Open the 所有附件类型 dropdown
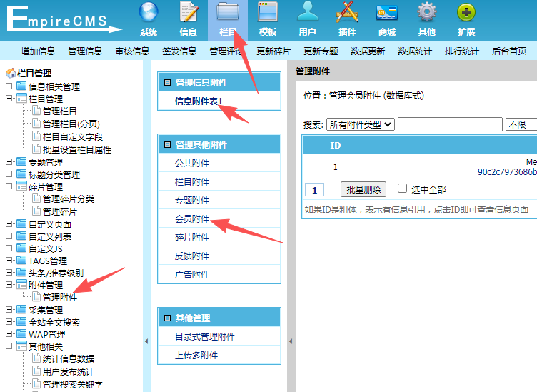Viewport: 537px width, 392px height. click(360, 124)
